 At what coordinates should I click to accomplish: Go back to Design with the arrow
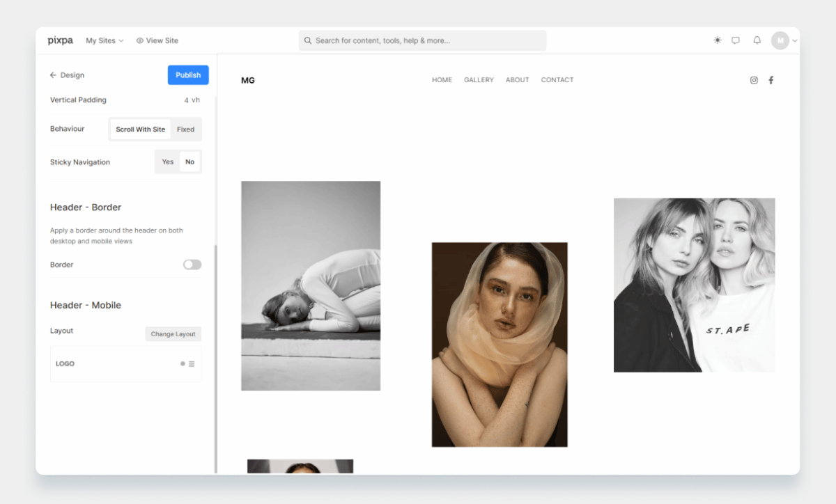[67, 75]
